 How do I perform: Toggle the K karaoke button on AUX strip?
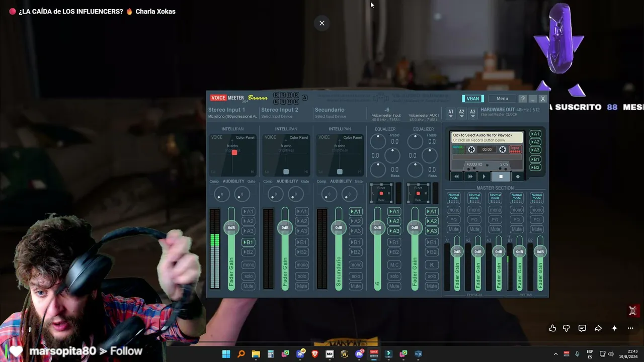click(432, 265)
